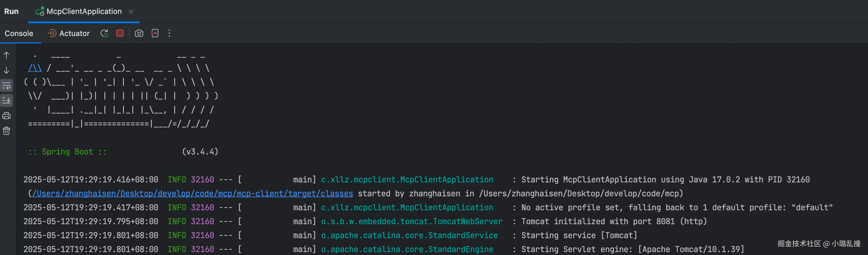The width and height of the screenshot is (868, 255).
Task: Open the more actions vertical dots menu
Action: pos(169,33)
